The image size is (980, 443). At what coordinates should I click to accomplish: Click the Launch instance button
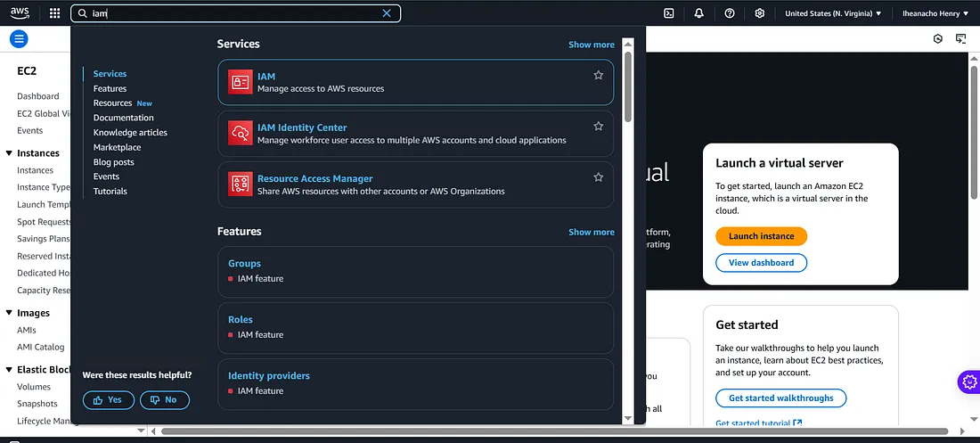coord(761,236)
